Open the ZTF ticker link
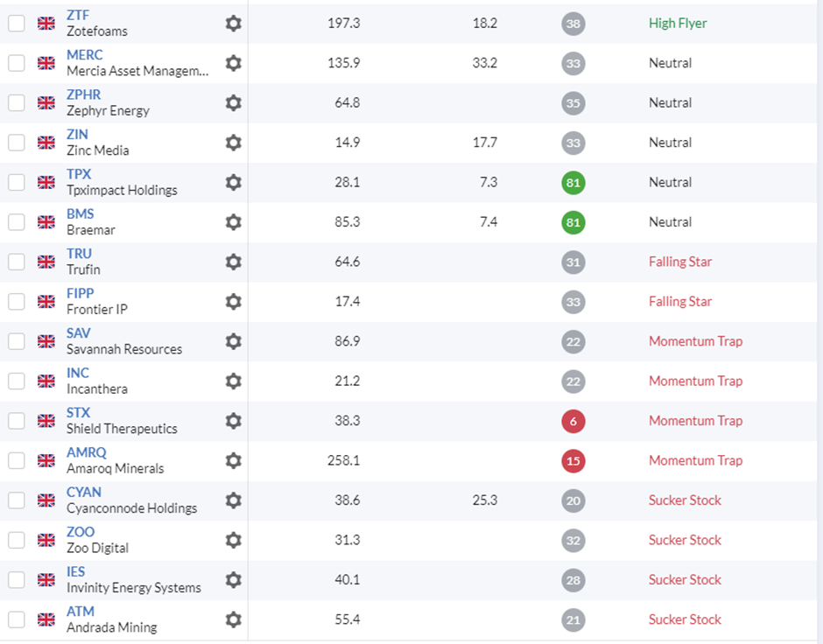This screenshot has height=644, width=823. coord(78,15)
